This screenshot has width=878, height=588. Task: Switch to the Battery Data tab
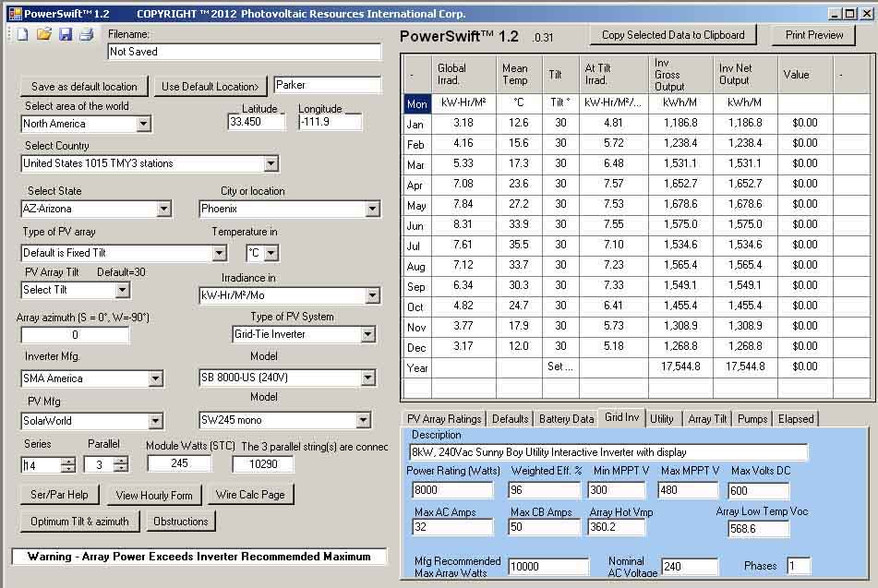tap(566, 419)
